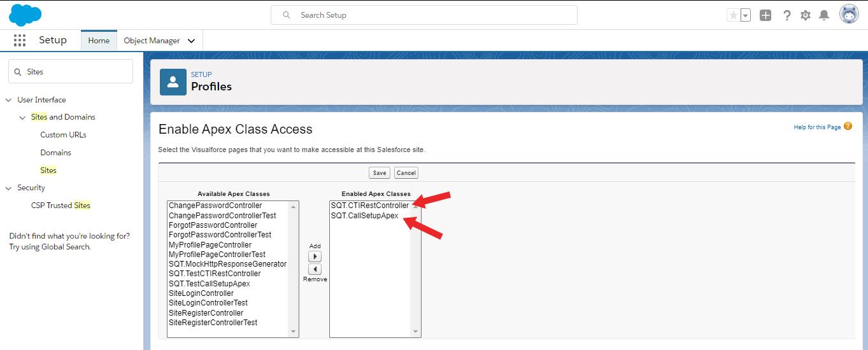Click the Remove left-arrow button
Image resolution: width=868 pixels, height=350 pixels.
(x=315, y=269)
